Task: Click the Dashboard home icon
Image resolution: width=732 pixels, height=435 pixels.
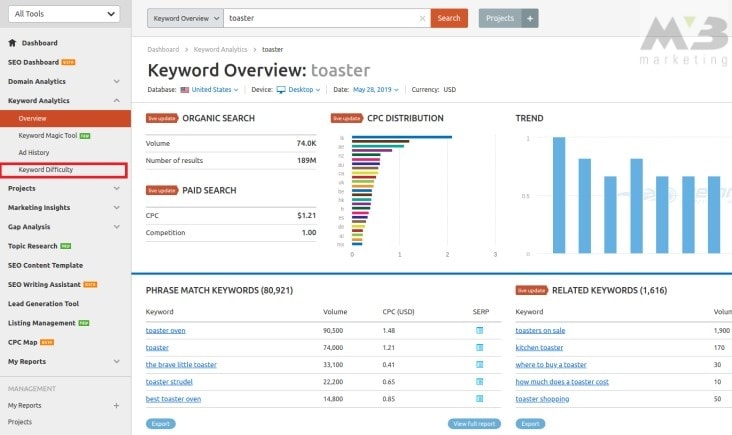Action: click(x=12, y=43)
